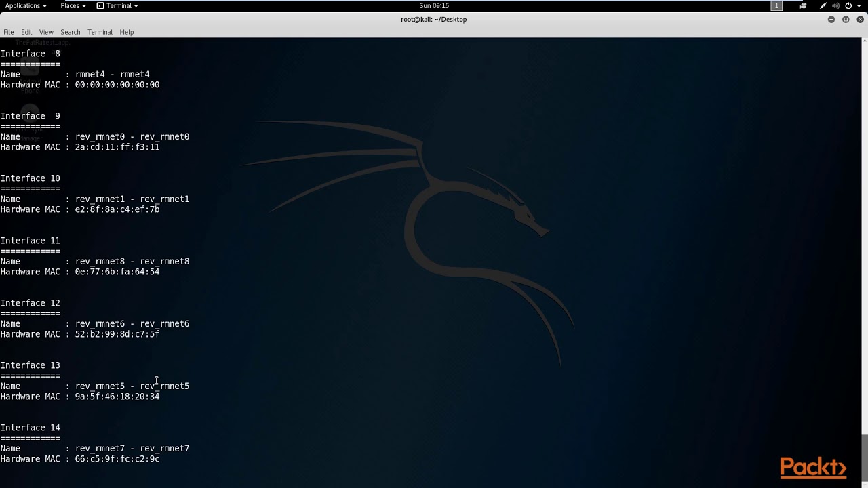This screenshot has height=488, width=868.
Task: Click the 'Interface 11' heading
Action: point(31,241)
